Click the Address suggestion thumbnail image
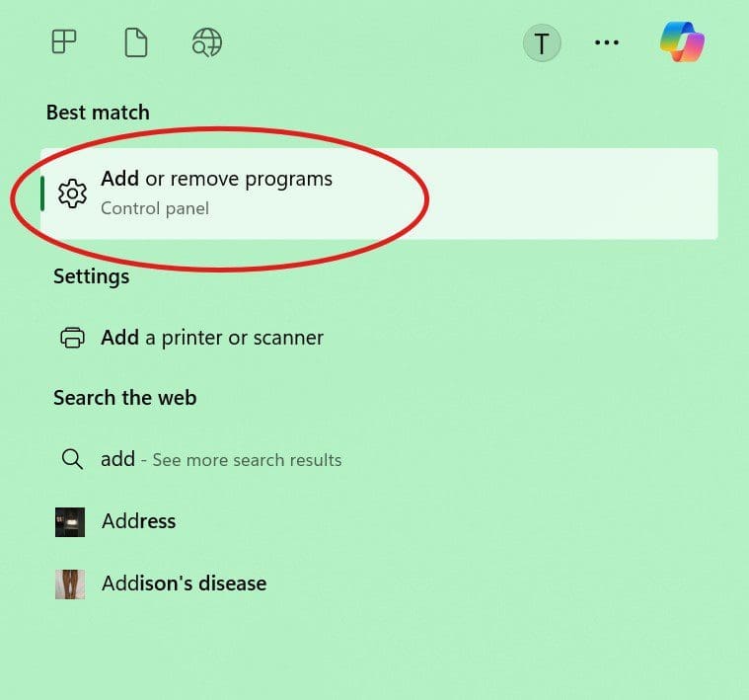Image resolution: width=749 pixels, height=700 pixels. tap(70, 522)
